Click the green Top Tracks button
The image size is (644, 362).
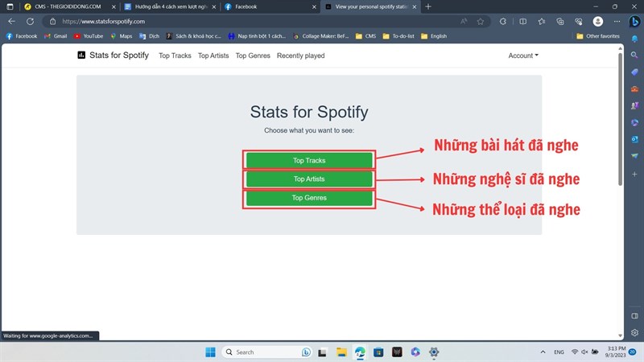[x=309, y=160]
